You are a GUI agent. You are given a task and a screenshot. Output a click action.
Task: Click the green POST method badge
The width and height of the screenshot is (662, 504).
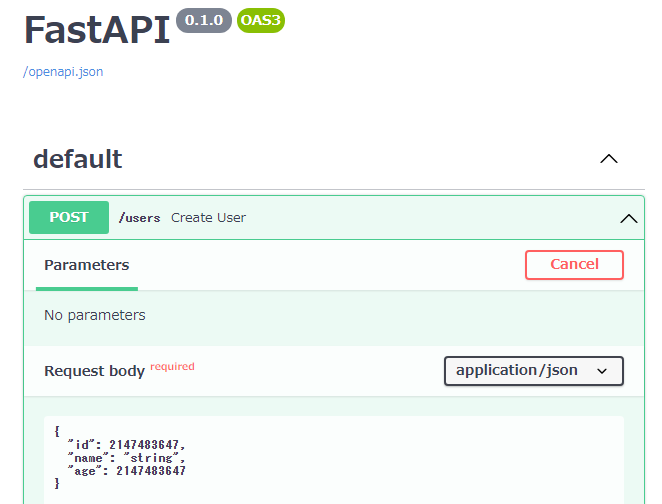click(69, 217)
